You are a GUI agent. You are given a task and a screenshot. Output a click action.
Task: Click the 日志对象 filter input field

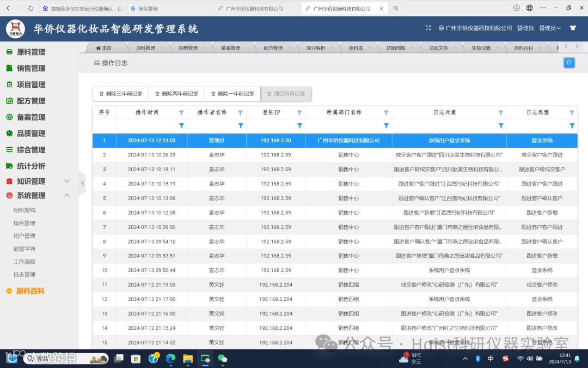pyautogui.click(x=444, y=126)
